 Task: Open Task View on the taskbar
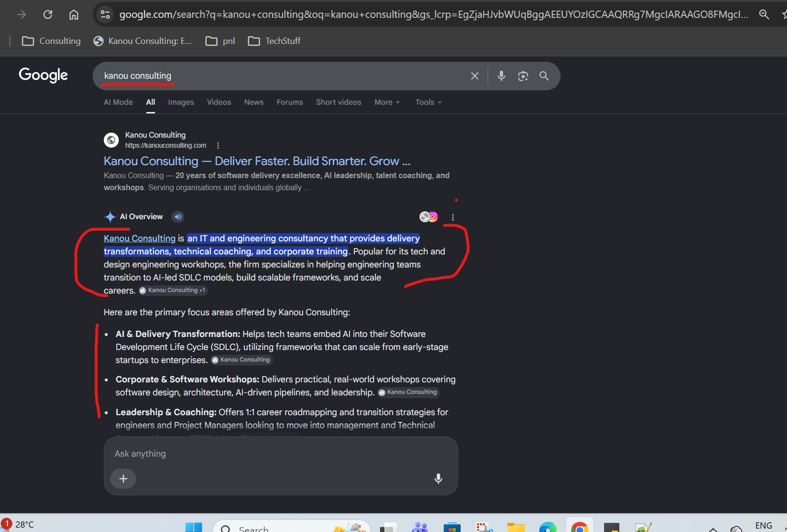pyautogui.click(x=388, y=527)
